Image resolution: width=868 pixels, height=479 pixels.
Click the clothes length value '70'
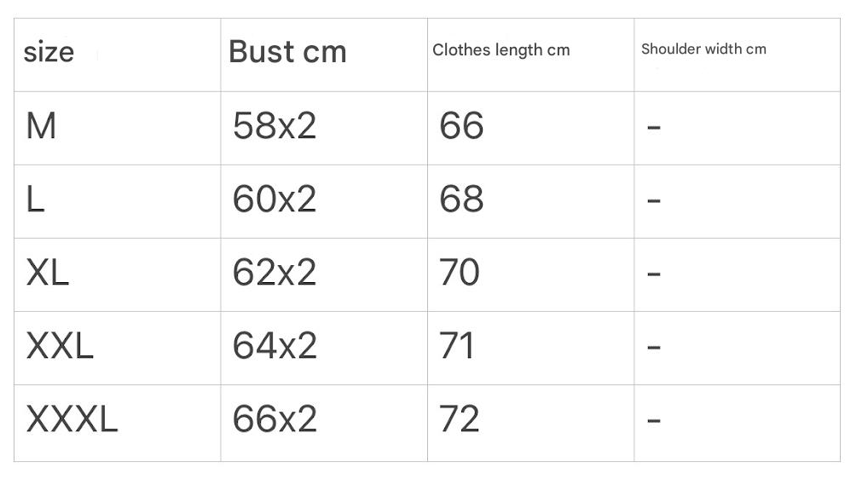click(460, 273)
